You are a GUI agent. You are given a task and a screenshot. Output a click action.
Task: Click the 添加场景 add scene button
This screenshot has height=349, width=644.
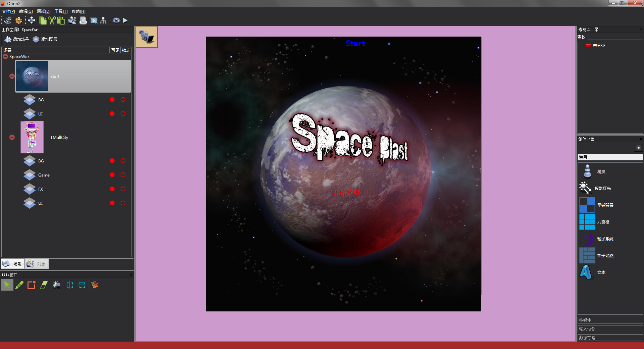(x=16, y=39)
